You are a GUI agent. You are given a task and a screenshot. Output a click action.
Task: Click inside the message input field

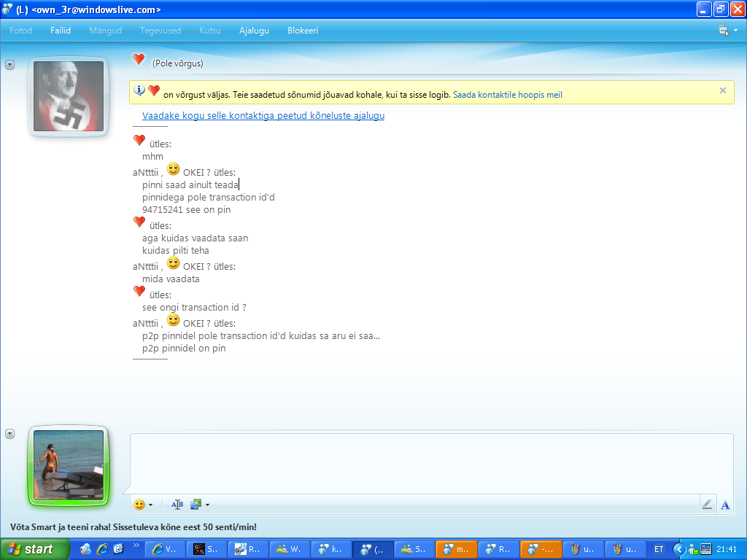tap(430, 463)
